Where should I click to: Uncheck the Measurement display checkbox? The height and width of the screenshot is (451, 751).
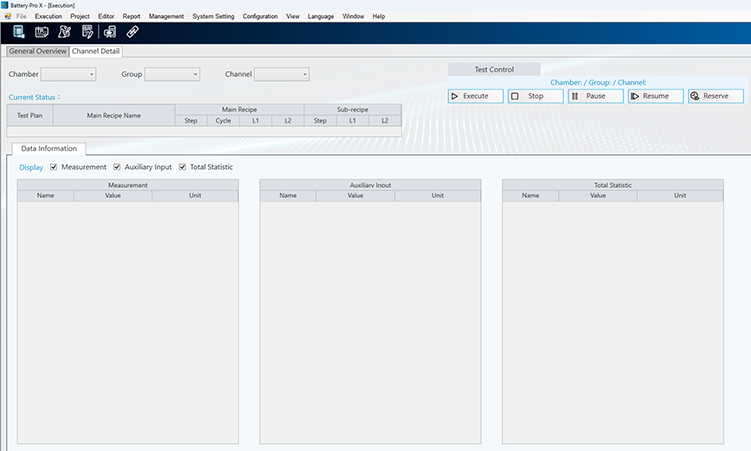click(x=54, y=167)
